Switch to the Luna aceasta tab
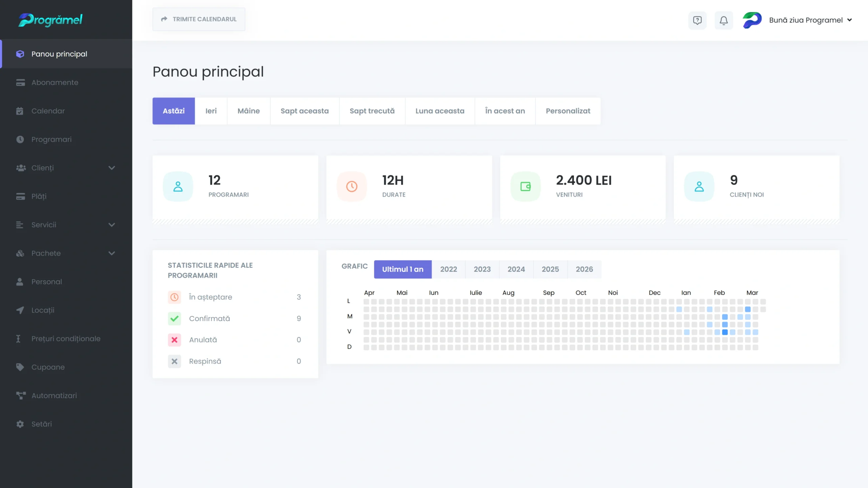 tap(440, 111)
